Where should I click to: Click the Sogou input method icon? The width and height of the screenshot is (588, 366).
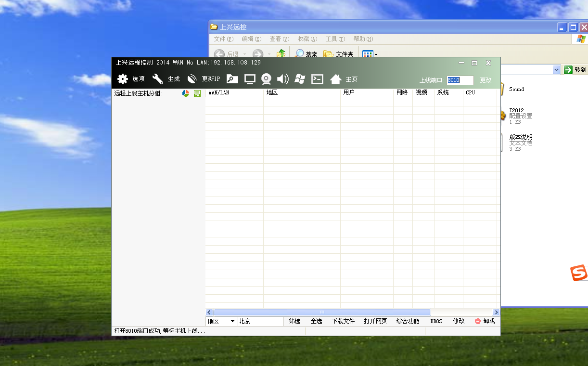(x=579, y=274)
